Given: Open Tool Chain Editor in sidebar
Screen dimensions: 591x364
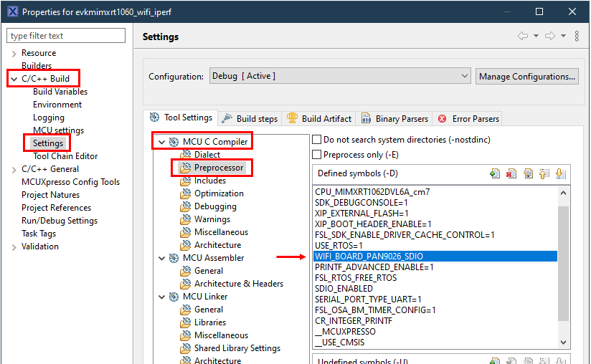Looking at the screenshot, I should coord(65,156).
